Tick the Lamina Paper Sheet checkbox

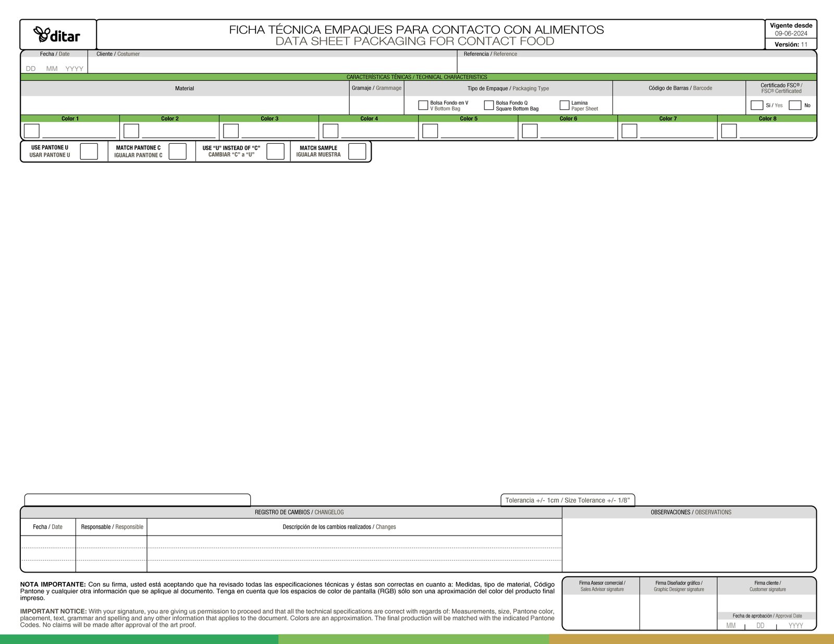click(x=565, y=105)
